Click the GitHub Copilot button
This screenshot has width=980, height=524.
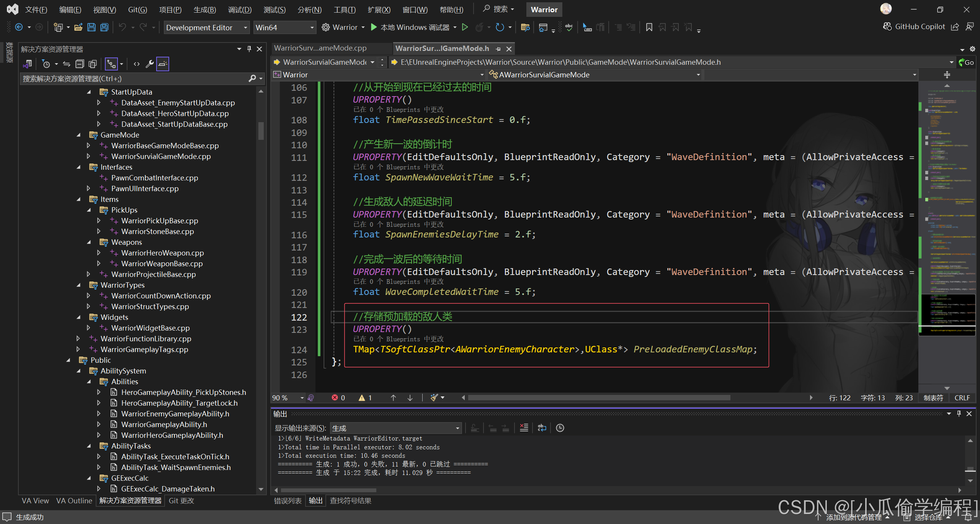(x=914, y=26)
